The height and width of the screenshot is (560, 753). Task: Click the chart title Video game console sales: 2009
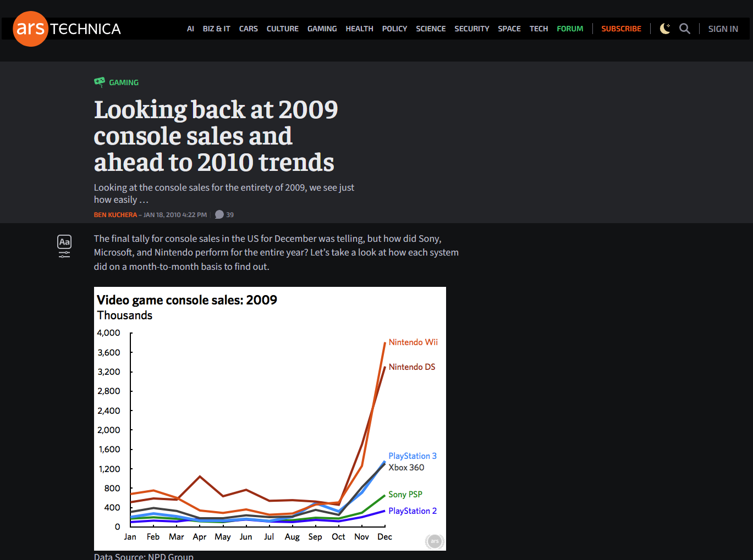187,300
